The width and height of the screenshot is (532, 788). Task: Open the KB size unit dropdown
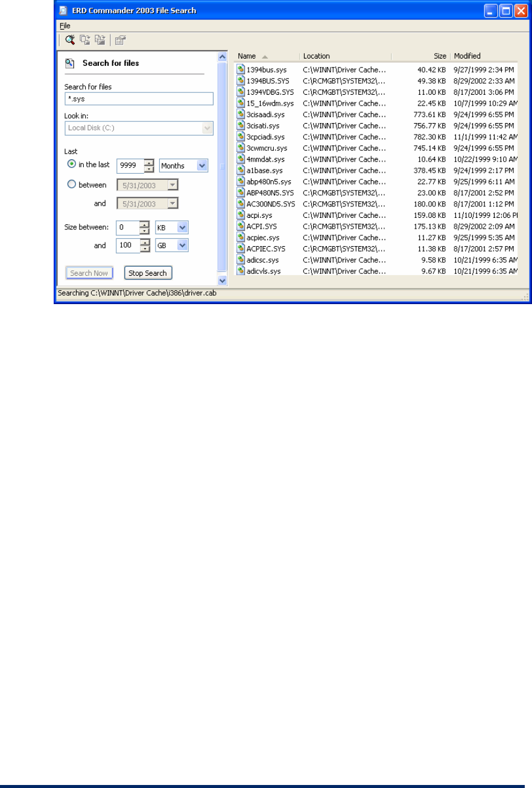tap(183, 227)
